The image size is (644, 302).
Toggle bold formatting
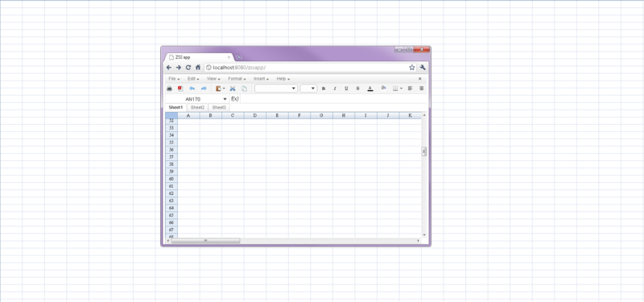point(324,89)
